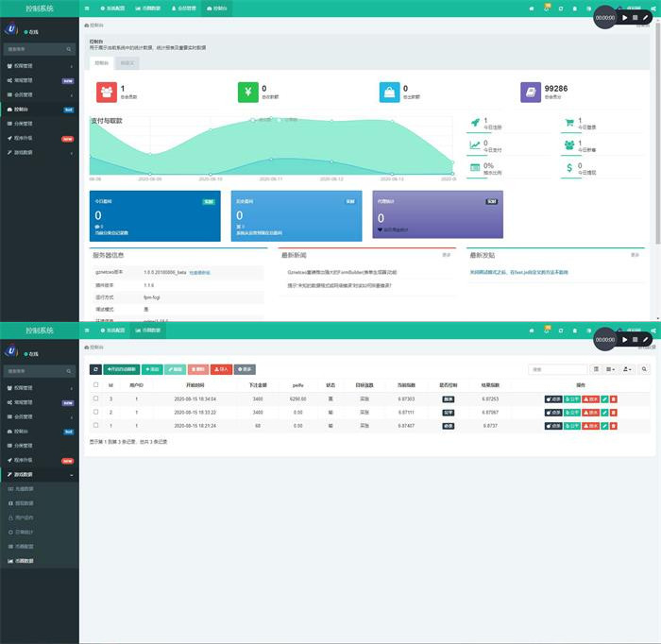Tick checkbox for row Id 1
Screen dimensions: 661x644
pos(96,425)
